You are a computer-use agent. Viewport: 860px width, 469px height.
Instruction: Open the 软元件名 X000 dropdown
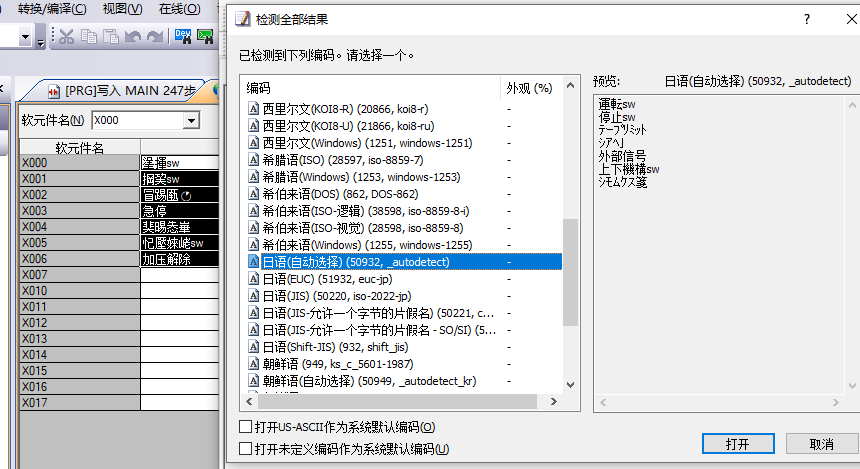tap(191, 121)
